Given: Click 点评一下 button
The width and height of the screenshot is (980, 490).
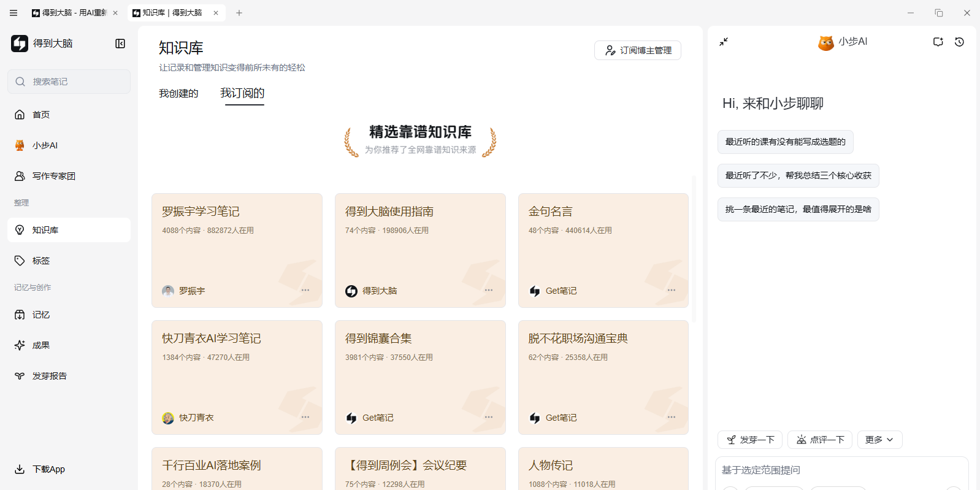Looking at the screenshot, I should pyautogui.click(x=820, y=440).
